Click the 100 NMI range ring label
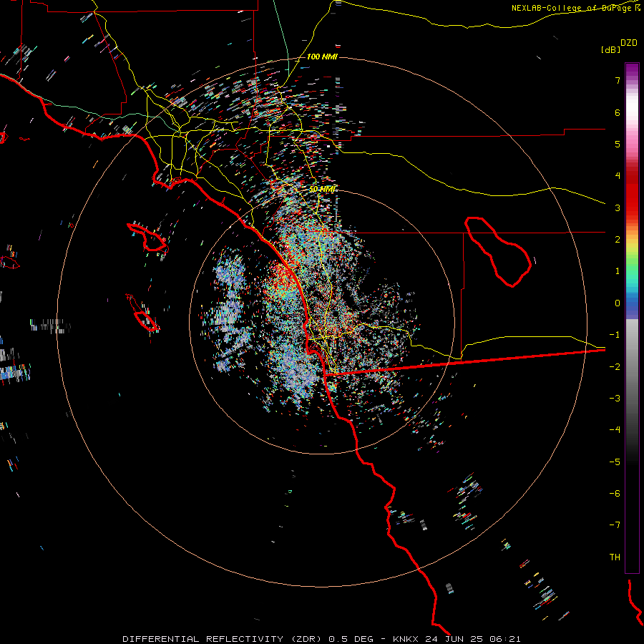The image size is (644, 644). click(x=322, y=57)
